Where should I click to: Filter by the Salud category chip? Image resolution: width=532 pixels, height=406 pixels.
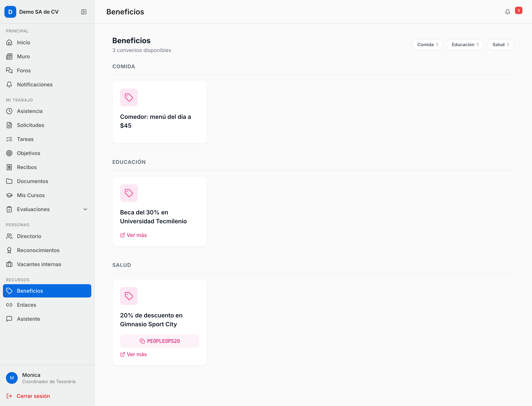pyautogui.click(x=500, y=45)
